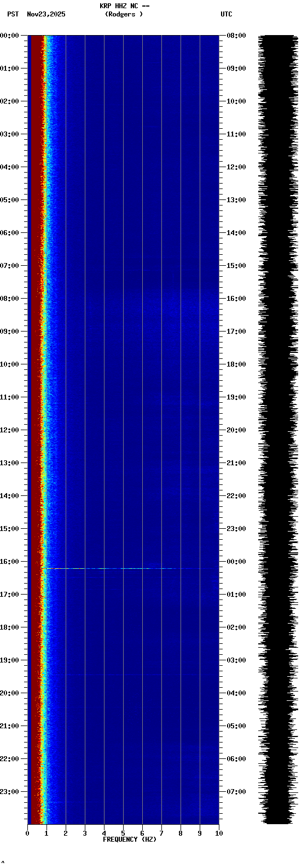Click the black seismogram waveform trace

pos(278,430)
